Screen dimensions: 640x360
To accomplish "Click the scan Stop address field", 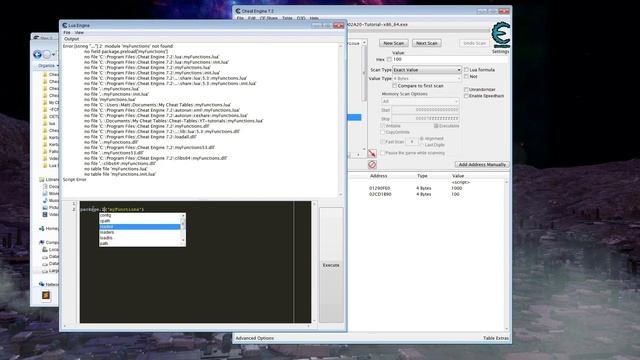I will coord(425,119).
